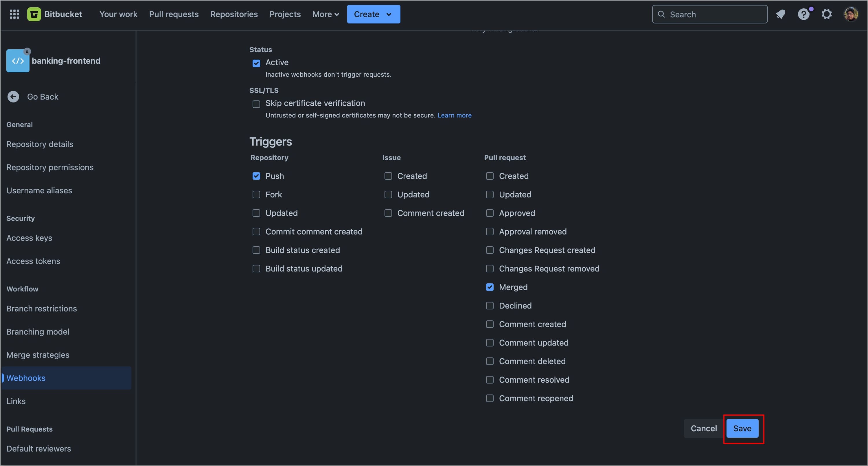Open the user profile avatar
The width and height of the screenshot is (868, 466).
pos(851,14)
